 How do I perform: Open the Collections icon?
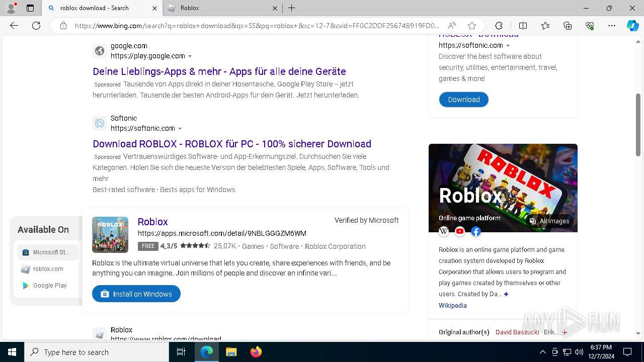tap(568, 26)
